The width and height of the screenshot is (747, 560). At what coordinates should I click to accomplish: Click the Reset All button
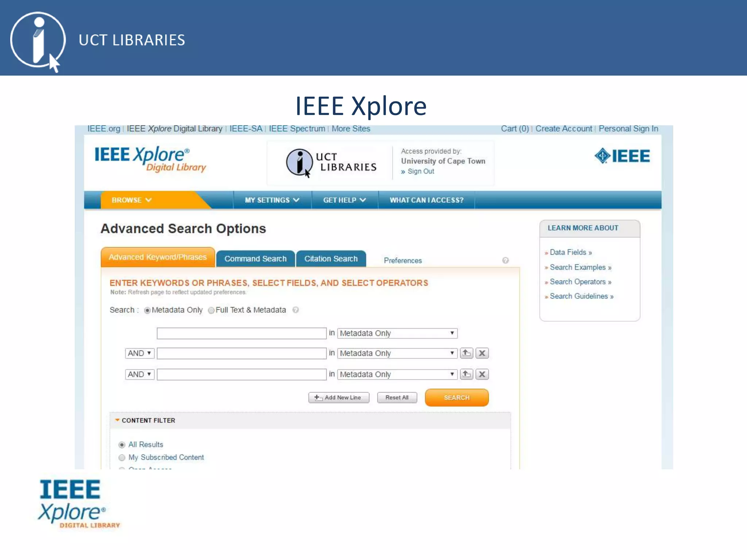[397, 397]
